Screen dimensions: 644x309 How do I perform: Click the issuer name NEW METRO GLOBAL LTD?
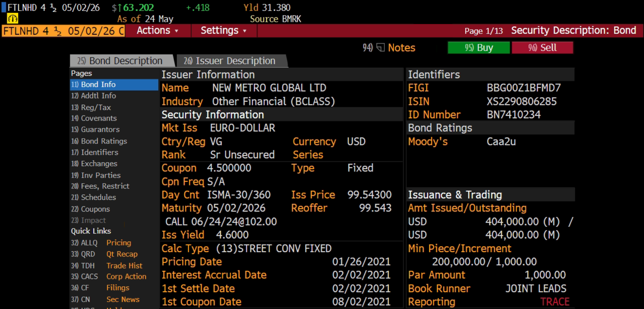click(269, 88)
